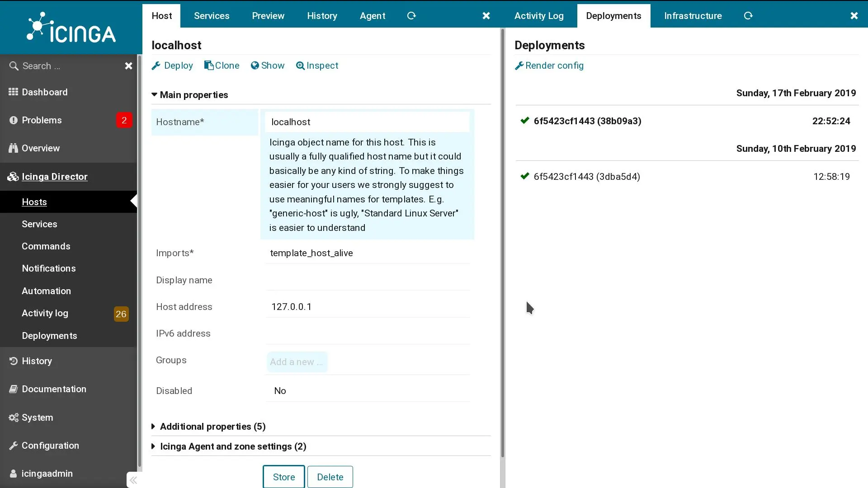
Task: Click the Render config wrench icon
Action: 519,66
